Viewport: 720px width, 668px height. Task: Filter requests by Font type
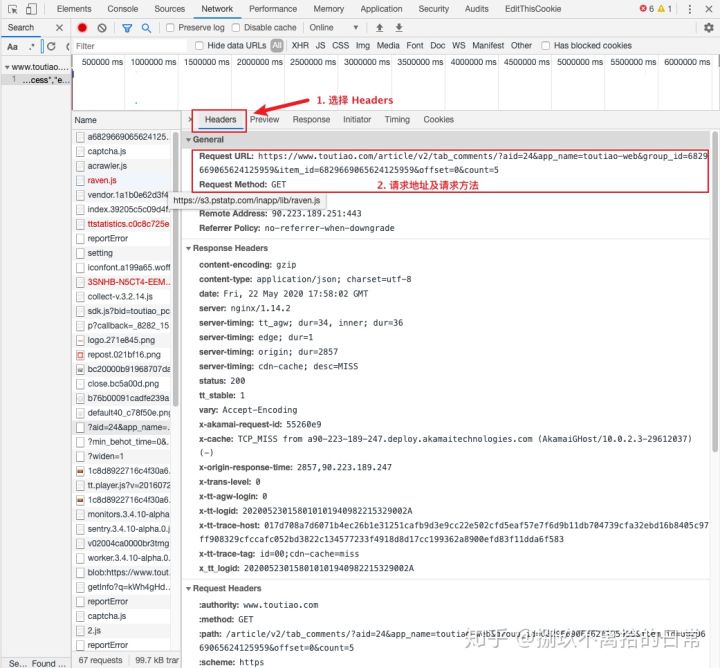(x=415, y=45)
